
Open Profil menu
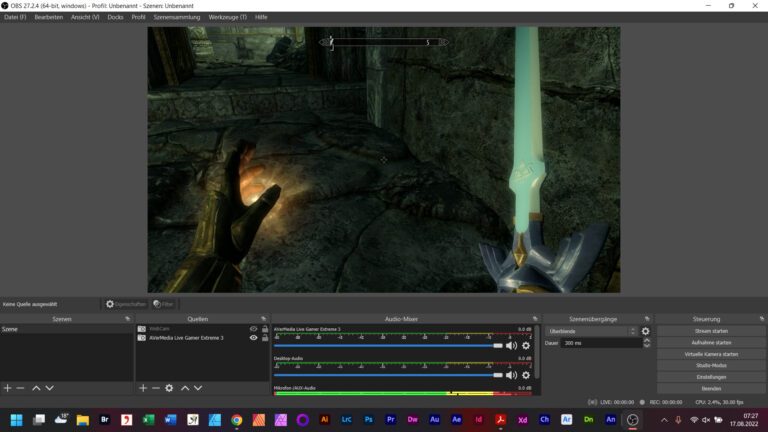tap(138, 17)
